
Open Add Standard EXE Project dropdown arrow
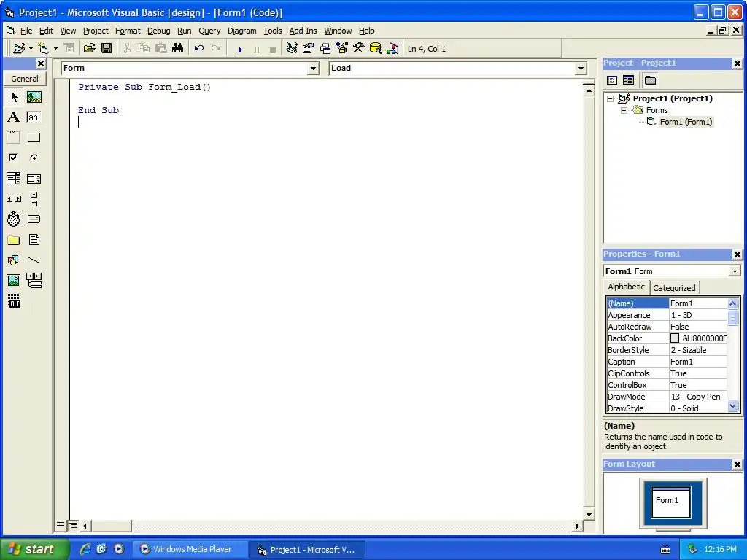pyautogui.click(x=31, y=49)
